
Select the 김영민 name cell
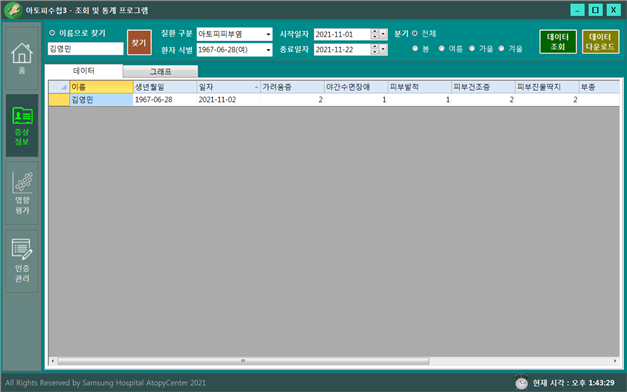pos(101,100)
